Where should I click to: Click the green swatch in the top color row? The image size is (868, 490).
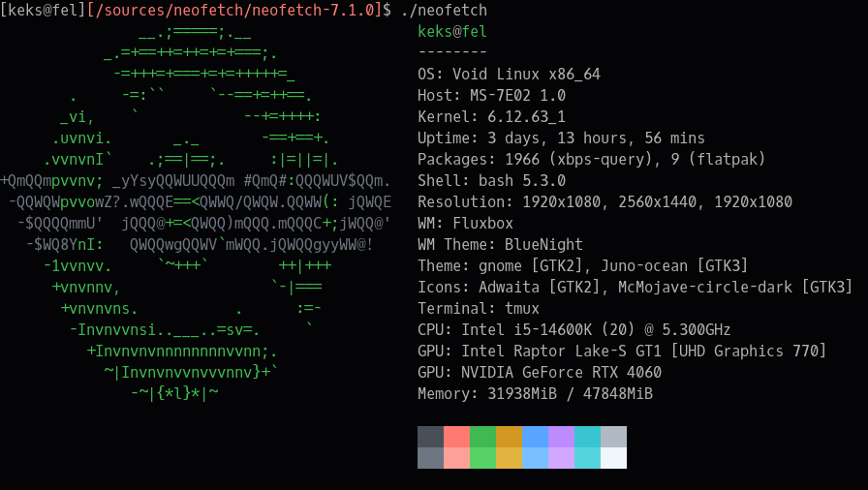pos(482,437)
